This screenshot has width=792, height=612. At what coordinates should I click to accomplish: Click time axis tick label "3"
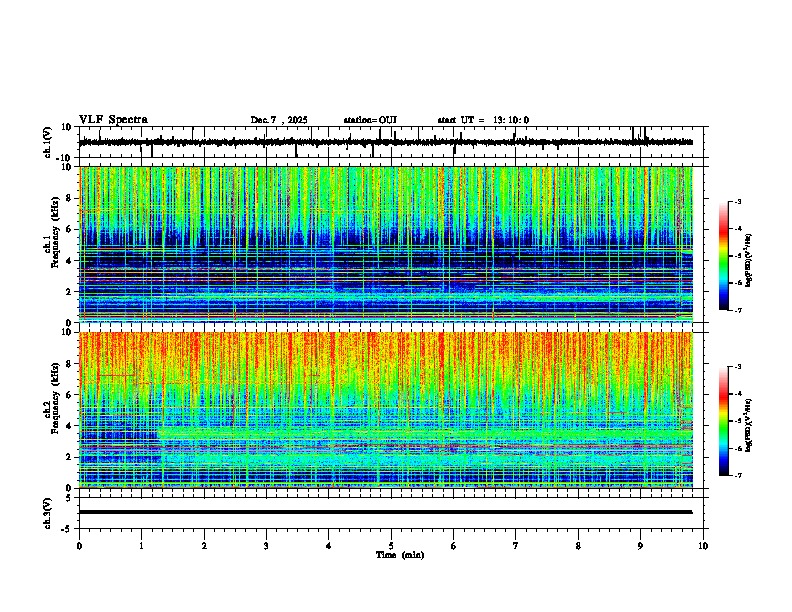point(266,546)
